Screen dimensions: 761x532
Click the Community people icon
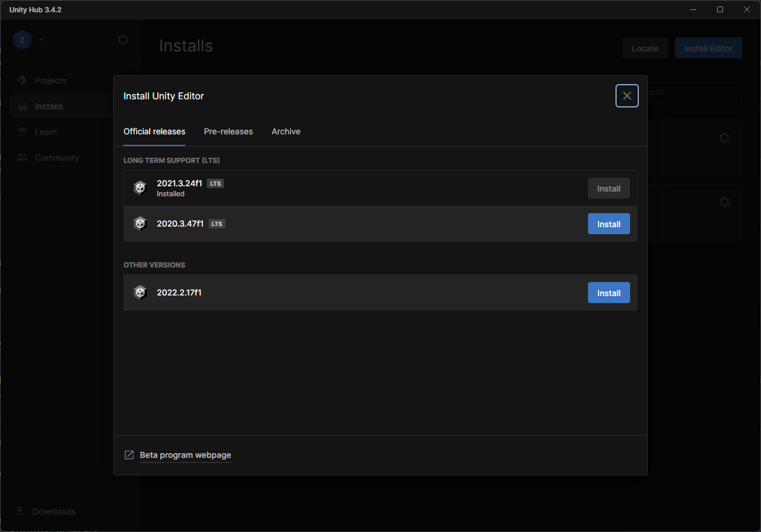22,157
